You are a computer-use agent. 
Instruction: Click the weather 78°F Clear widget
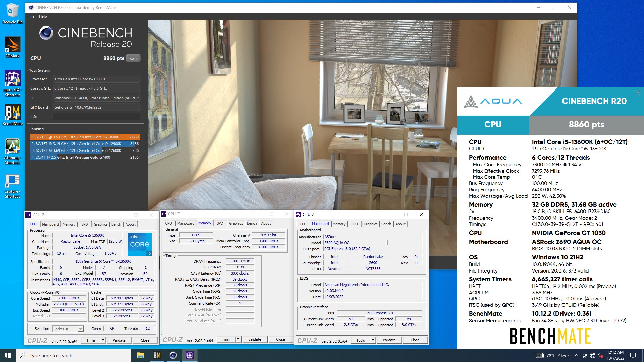552,356
